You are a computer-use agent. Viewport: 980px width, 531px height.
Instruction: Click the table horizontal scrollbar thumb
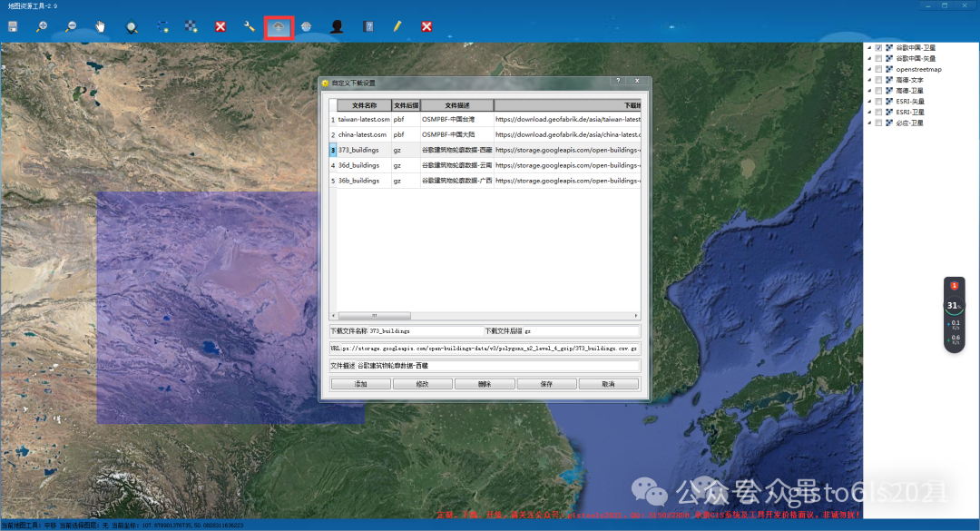point(375,316)
